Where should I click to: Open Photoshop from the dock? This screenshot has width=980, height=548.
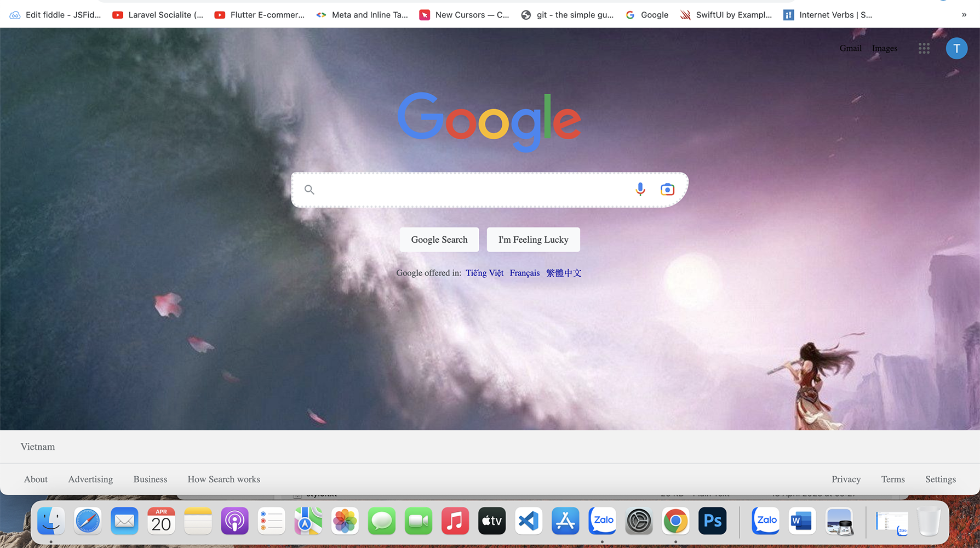(x=712, y=521)
